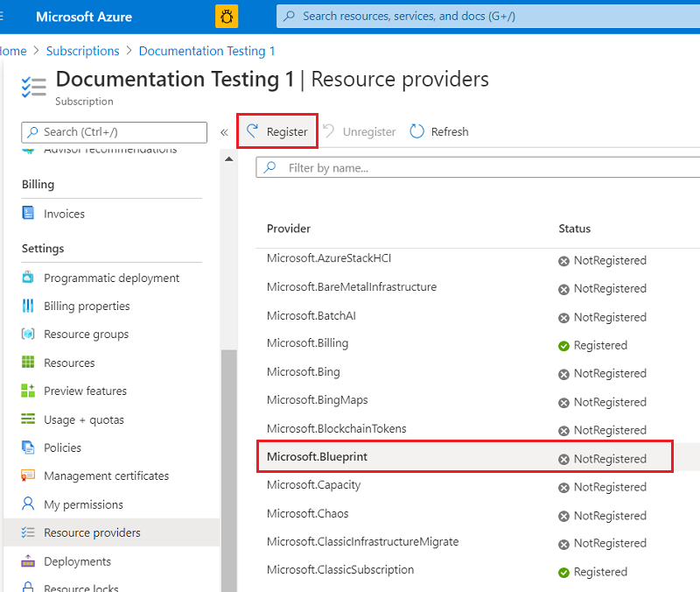Select the Microsoft.BareMetalInfrastructure provider
Viewport: 700px width, 592px height.
click(x=352, y=287)
